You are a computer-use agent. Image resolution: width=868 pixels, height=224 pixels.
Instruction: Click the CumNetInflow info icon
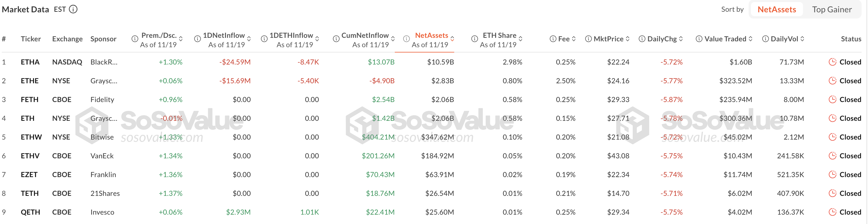coord(336,39)
